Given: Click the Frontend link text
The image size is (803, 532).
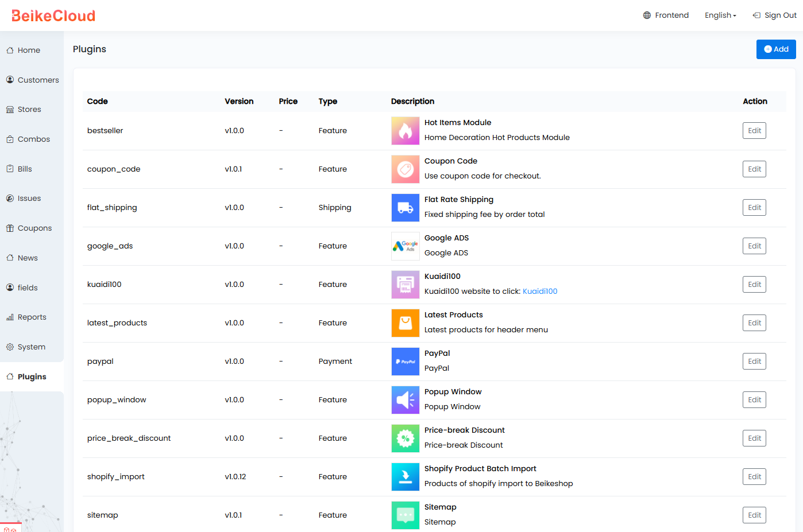Looking at the screenshot, I should click(x=671, y=15).
